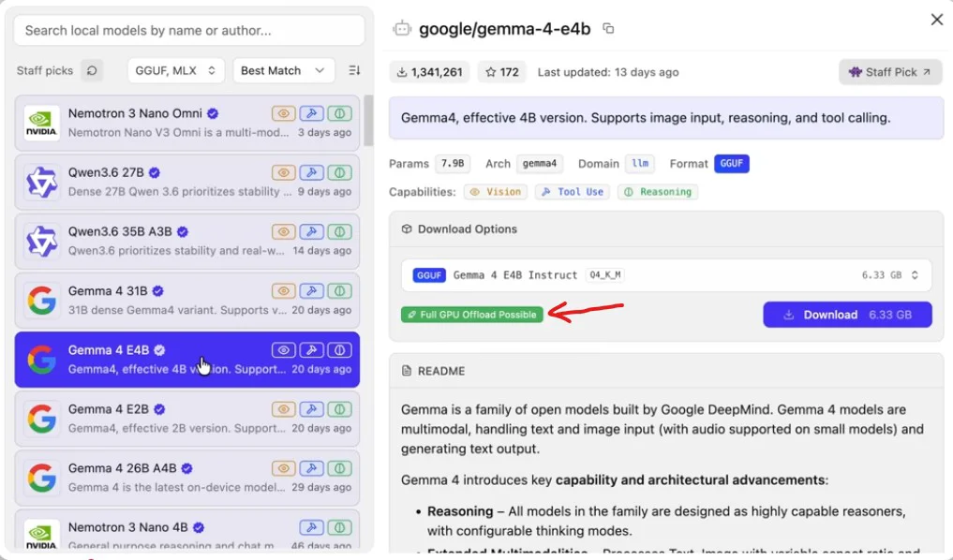Click the Google logo on Gemma 4 31B
Viewport: 953px width, 560px height.
click(x=41, y=301)
